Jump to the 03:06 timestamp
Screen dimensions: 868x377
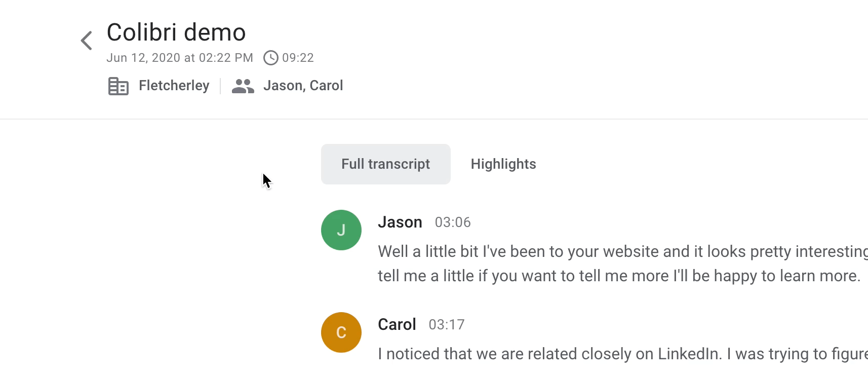453,222
